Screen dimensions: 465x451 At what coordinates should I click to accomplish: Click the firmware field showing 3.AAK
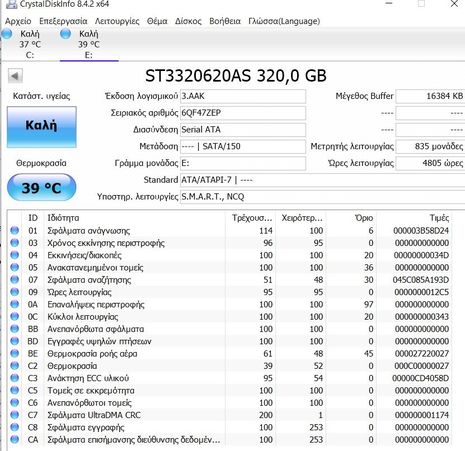click(x=243, y=96)
